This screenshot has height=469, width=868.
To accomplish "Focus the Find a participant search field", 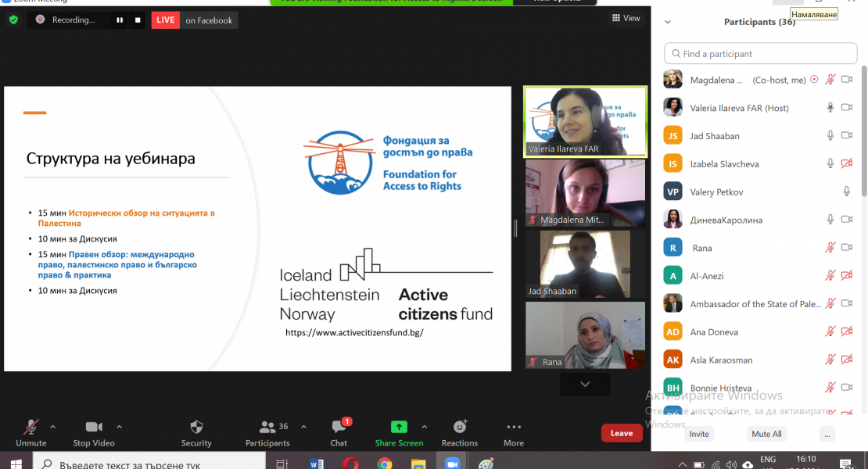I will pos(761,54).
